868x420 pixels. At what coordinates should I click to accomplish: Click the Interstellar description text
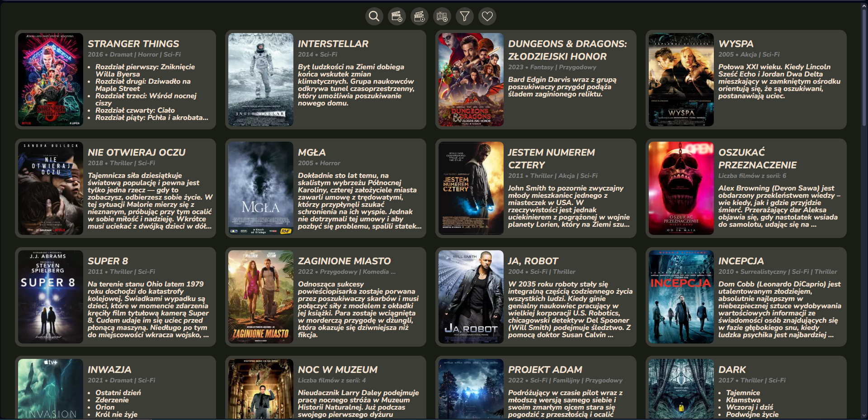click(x=356, y=85)
